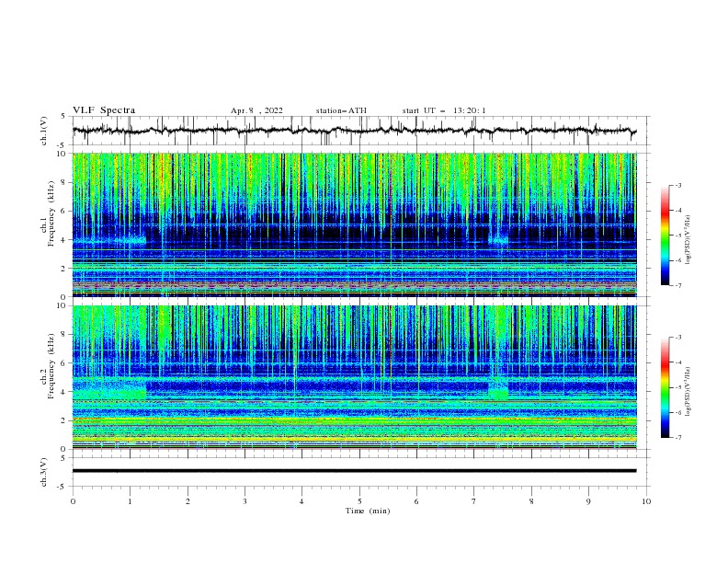
Task: Click the ch.1 spectrogram panel
Action: pos(354,224)
